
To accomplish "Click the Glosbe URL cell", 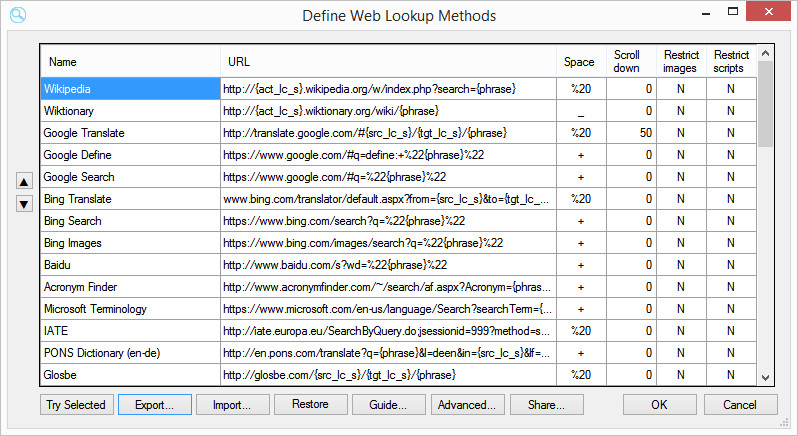I will (388, 374).
